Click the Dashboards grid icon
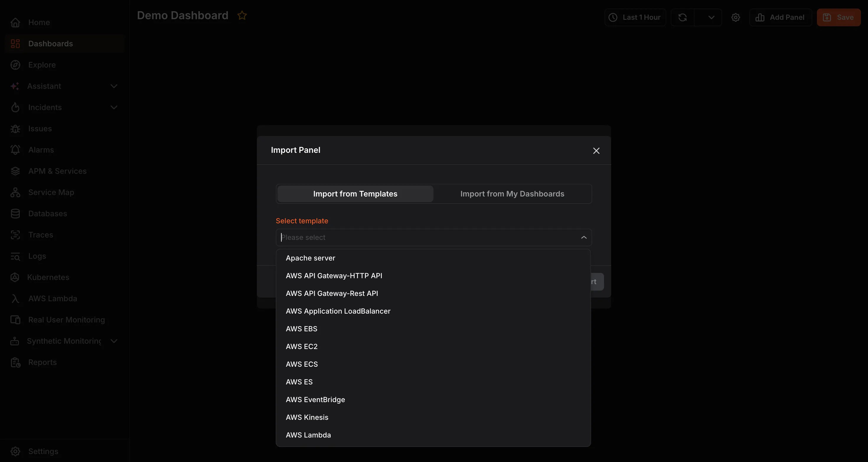Screen dimensions: 868x462 pyautogui.click(x=15, y=44)
